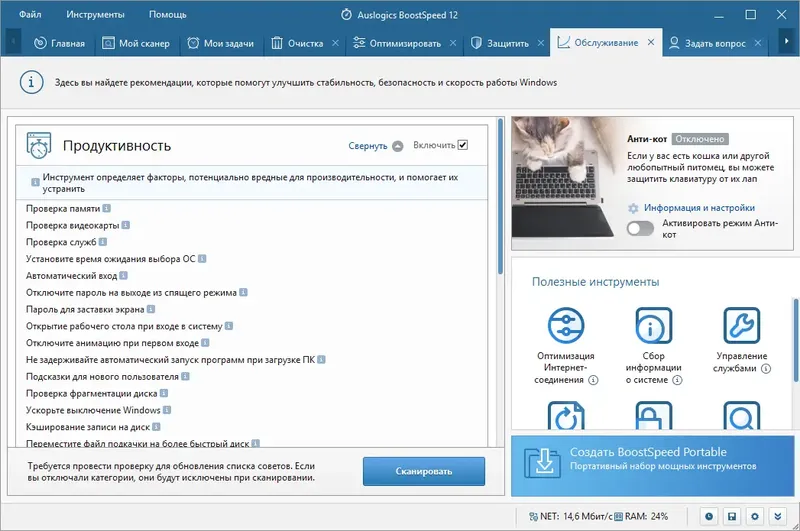Open the Задать вопрос tab

(x=708, y=43)
